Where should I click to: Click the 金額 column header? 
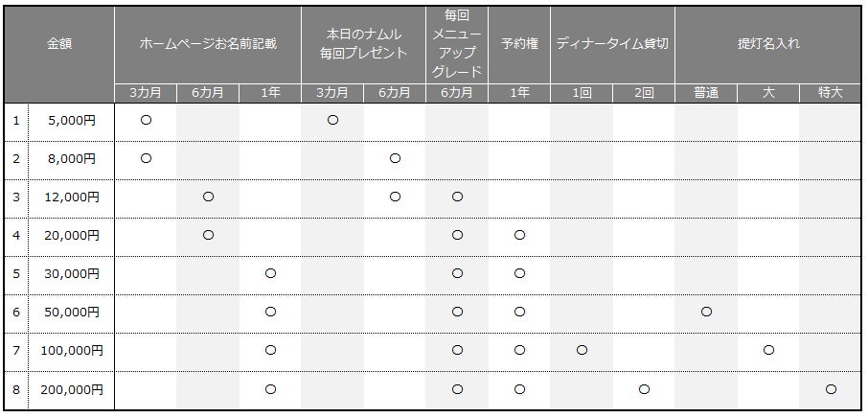59,44
